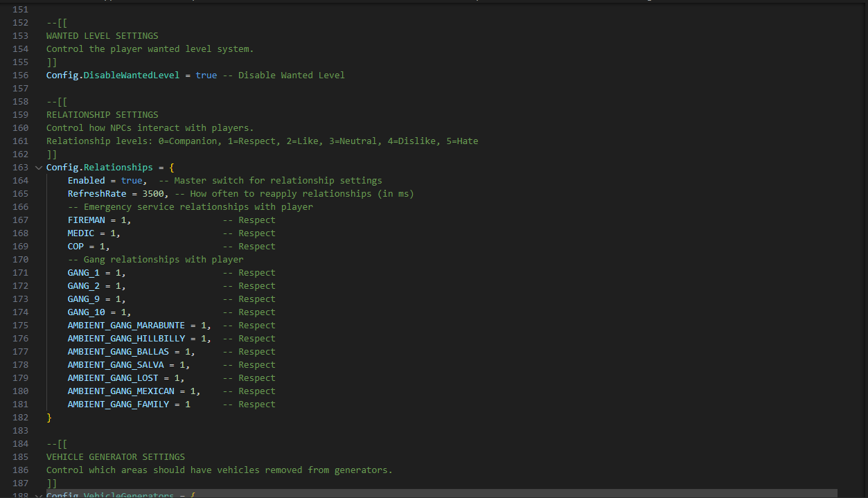Click the COP key

[x=76, y=247]
